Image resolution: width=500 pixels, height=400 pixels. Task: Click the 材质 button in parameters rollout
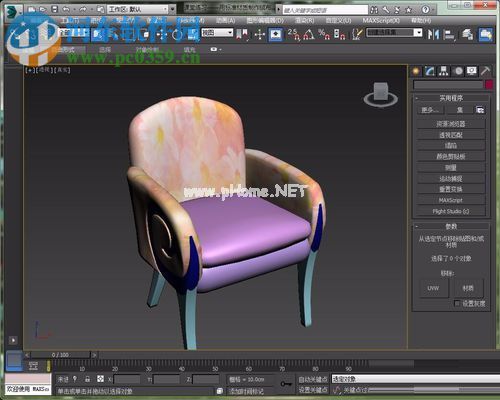point(468,288)
